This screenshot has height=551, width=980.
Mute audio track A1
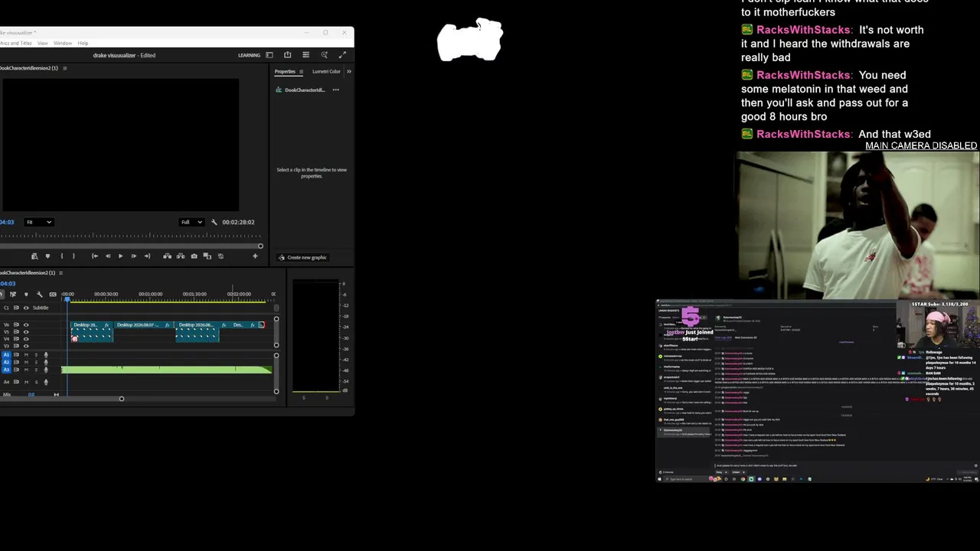(x=26, y=355)
